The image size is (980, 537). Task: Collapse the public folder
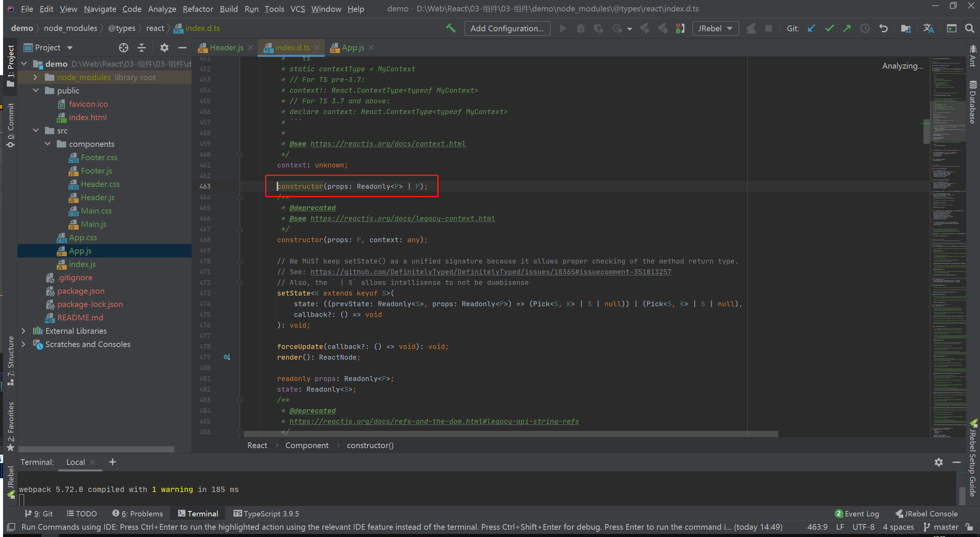pos(35,90)
